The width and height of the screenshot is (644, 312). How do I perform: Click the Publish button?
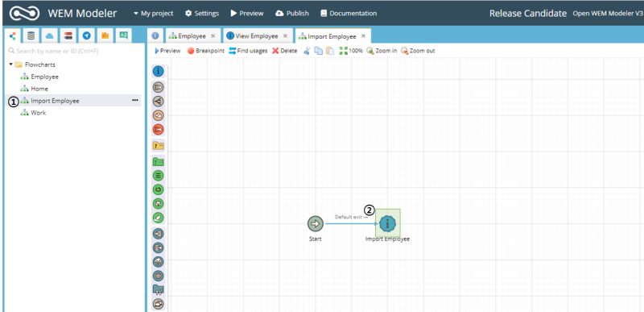click(292, 13)
